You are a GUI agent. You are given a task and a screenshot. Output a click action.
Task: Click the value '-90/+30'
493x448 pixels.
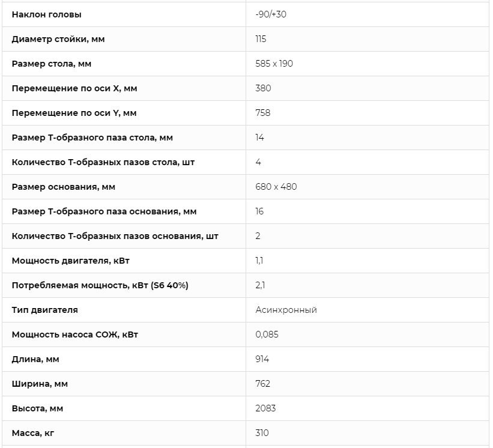[271, 14]
